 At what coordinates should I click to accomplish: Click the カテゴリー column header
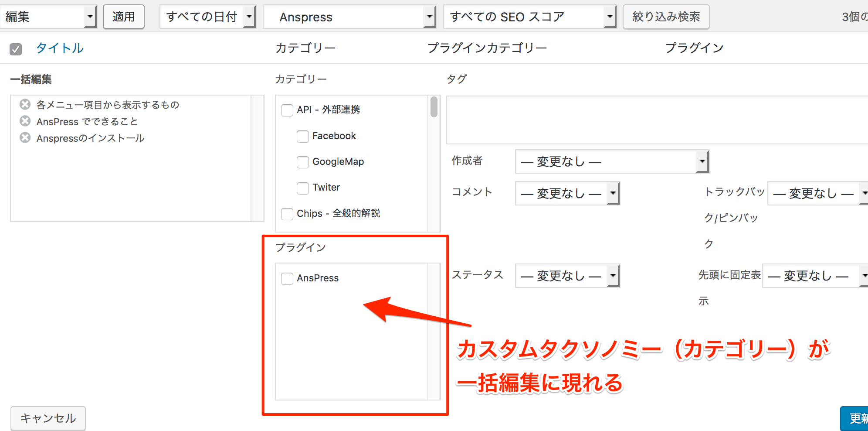point(305,48)
